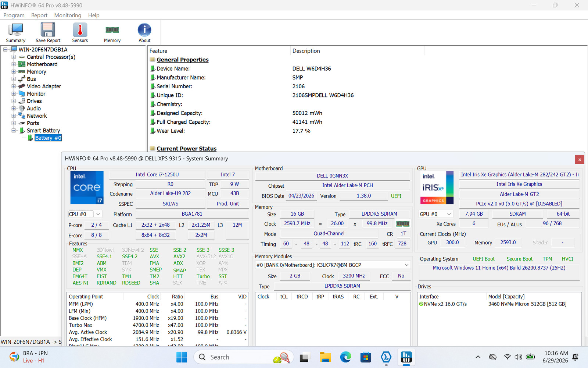
Task: Click the Intel Iris Xe graphics logo
Action: click(x=437, y=188)
